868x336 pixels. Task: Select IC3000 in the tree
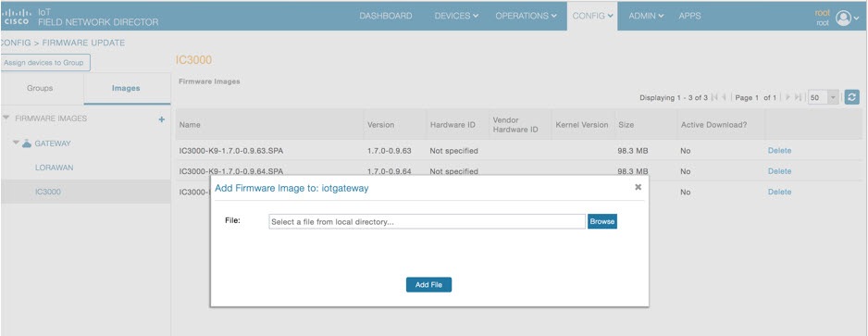coord(47,193)
